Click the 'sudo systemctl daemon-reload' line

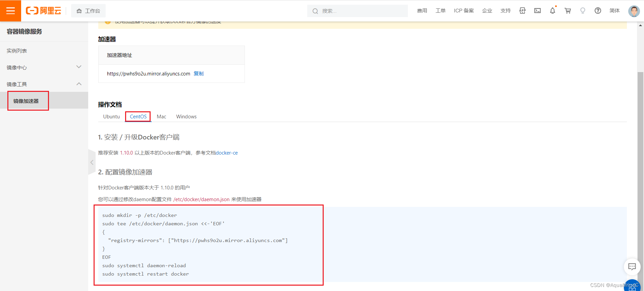144,266
